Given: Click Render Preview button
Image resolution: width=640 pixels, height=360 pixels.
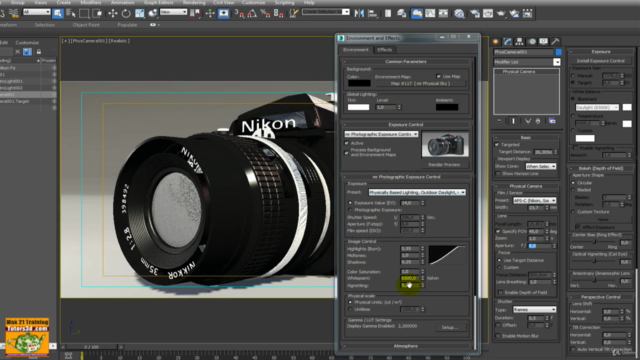Looking at the screenshot, I should point(444,165).
